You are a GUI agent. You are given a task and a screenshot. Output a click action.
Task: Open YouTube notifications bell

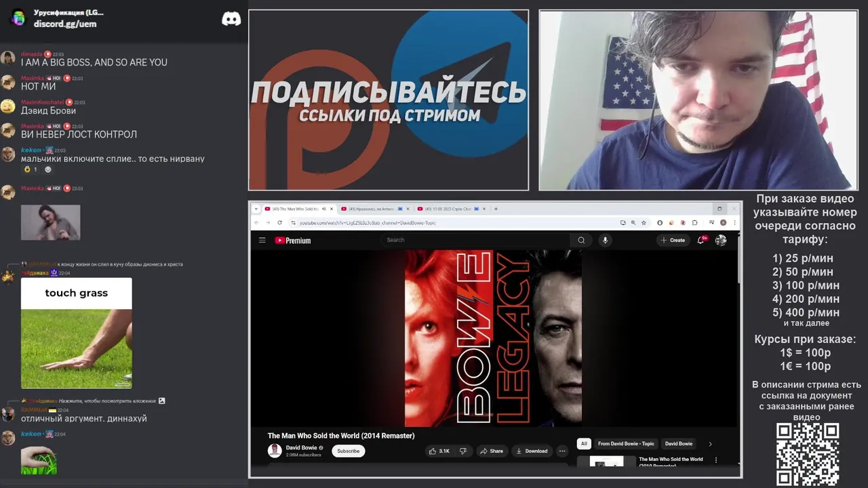(701, 240)
